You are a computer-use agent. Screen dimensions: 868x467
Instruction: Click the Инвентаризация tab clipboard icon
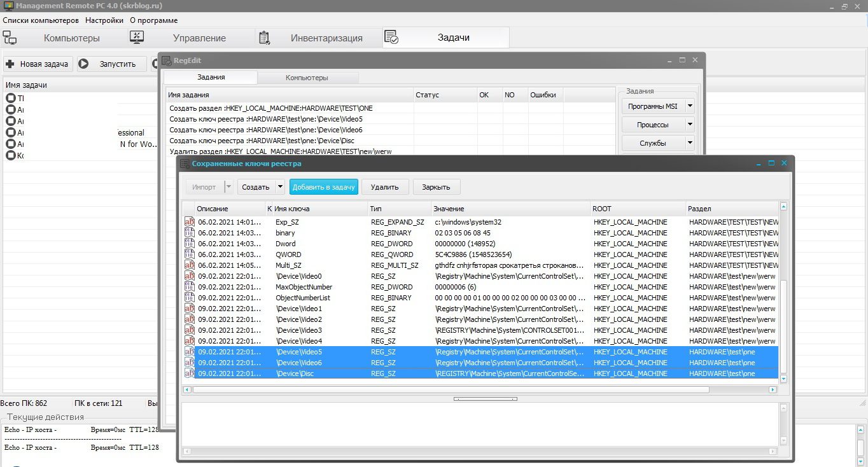[x=264, y=38]
